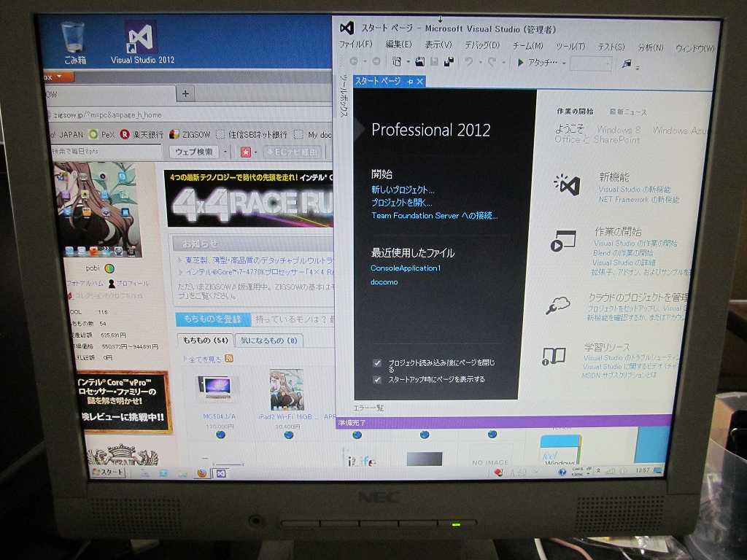Image resolution: width=747 pixels, height=560 pixels.
Task: Pin the Start Page tab
Action: tap(409, 82)
